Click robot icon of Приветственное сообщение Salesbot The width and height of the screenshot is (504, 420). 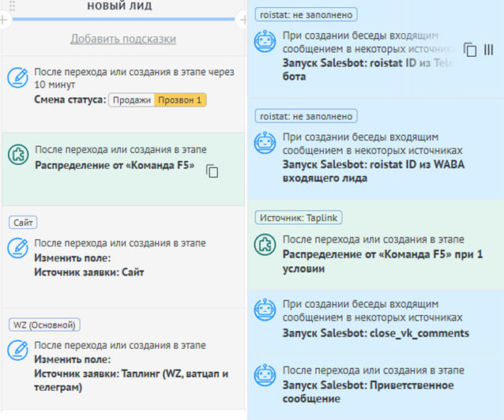[x=265, y=375]
